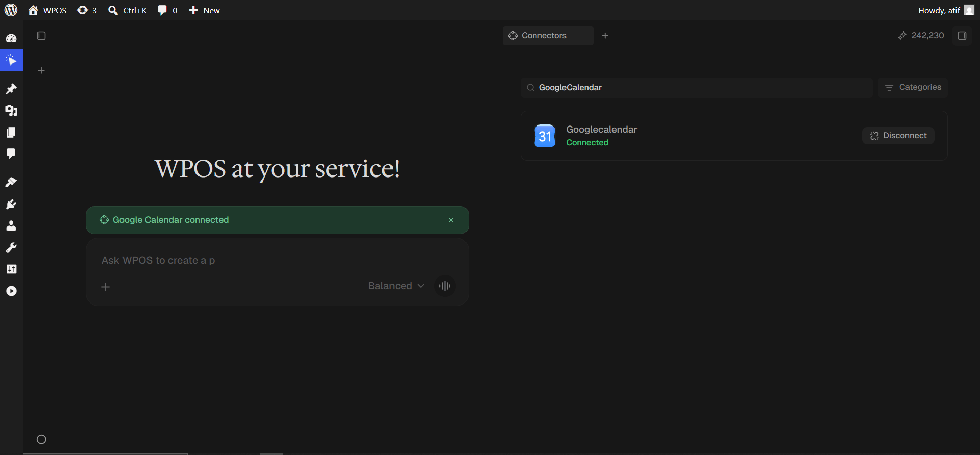Open the Comments sidebar icon
The height and width of the screenshot is (455, 980).
(11, 154)
